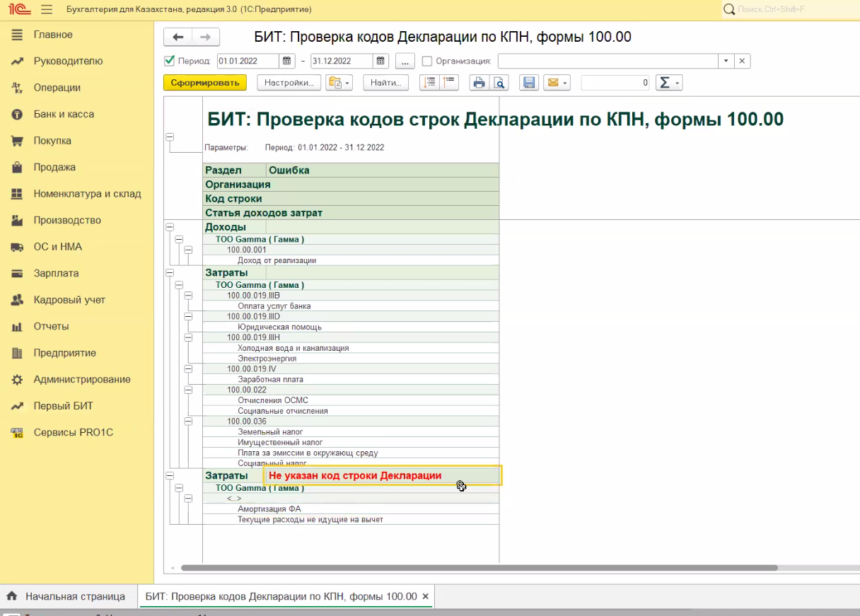860x616 pixels.
Task: Open report Настройки button
Action: tap(289, 83)
